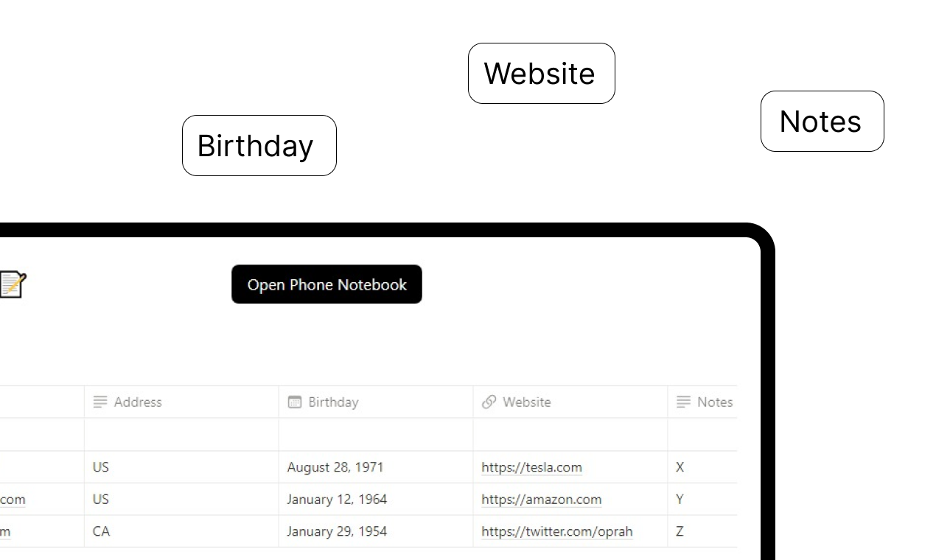Image resolution: width=936 pixels, height=560 pixels.
Task: Click the Notes label tag at the right
Action: click(x=823, y=122)
